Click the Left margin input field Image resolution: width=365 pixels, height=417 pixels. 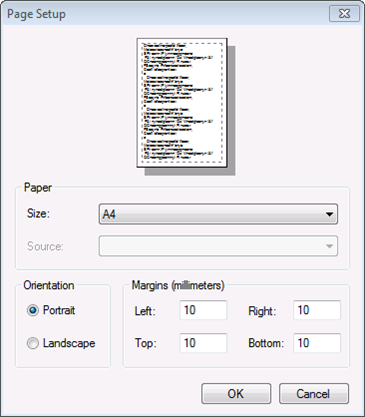(203, 310)
